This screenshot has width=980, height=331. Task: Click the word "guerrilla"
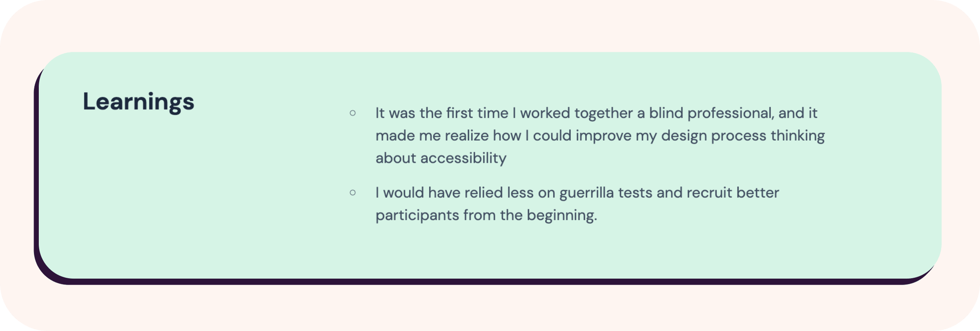pyautogui.click(x=586, y=193)
